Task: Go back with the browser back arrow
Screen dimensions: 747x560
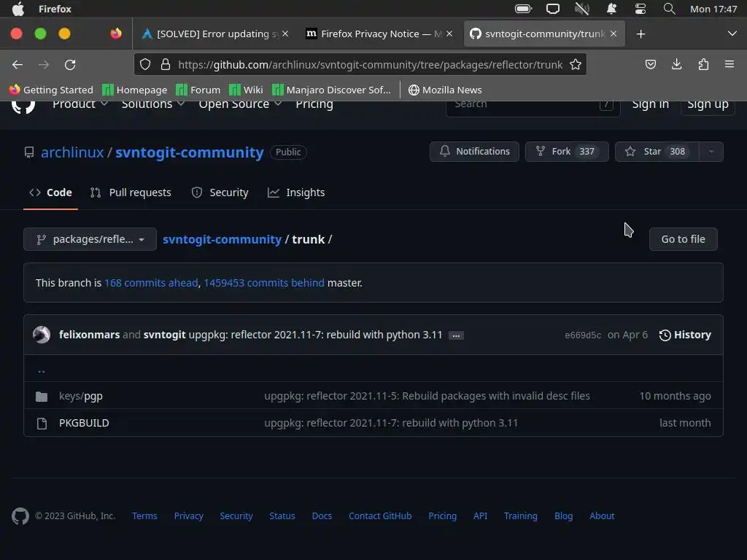Action: (x=18, y=65)
